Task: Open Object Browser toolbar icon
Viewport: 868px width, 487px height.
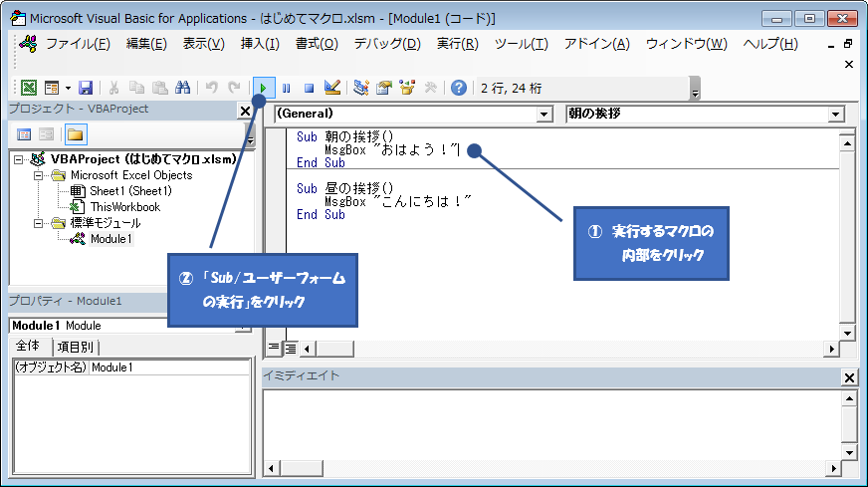Action: [407, 88]
